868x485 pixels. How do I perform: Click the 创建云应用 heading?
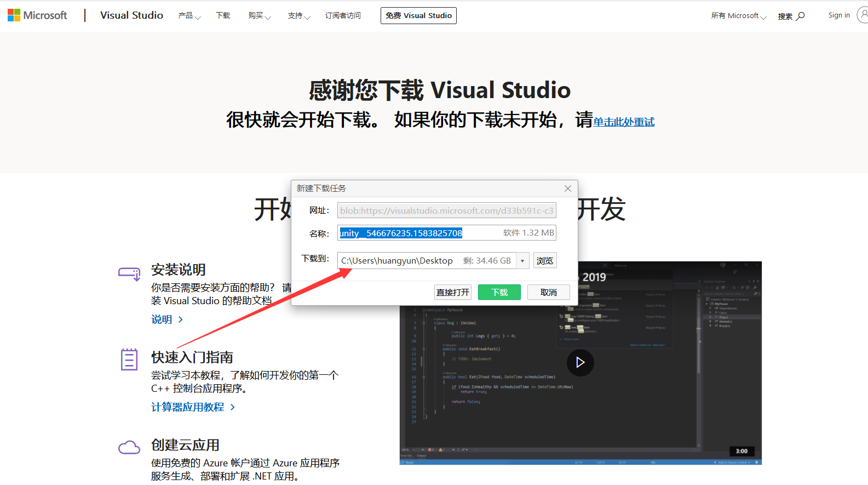tap(185, 445)
